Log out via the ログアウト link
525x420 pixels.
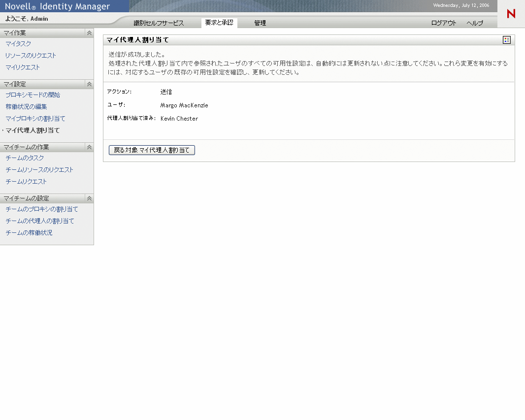(443, 23)
